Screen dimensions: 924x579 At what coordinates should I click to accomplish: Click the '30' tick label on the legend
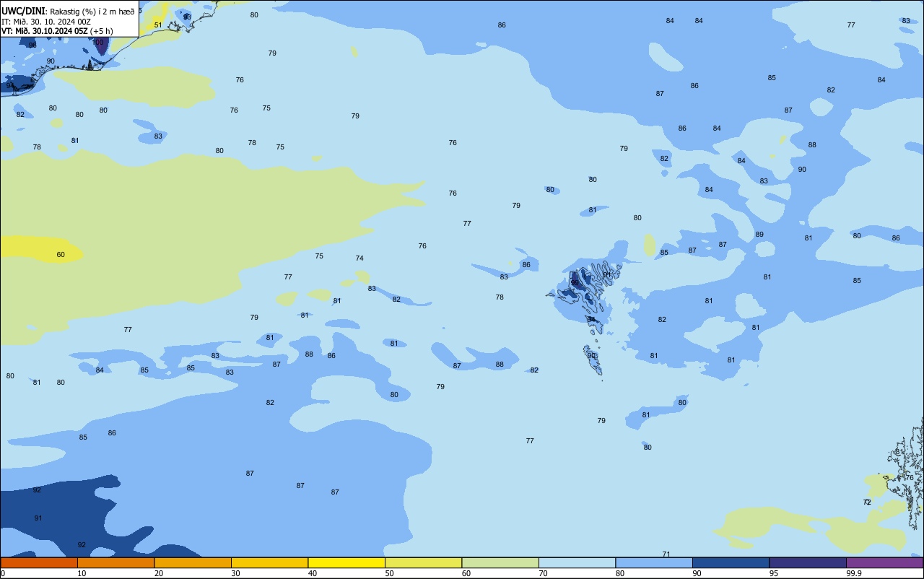(x=235, y=573)
